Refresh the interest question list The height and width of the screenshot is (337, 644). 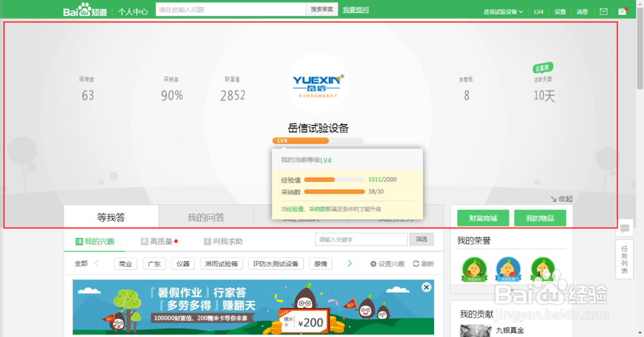coord(423,264)
